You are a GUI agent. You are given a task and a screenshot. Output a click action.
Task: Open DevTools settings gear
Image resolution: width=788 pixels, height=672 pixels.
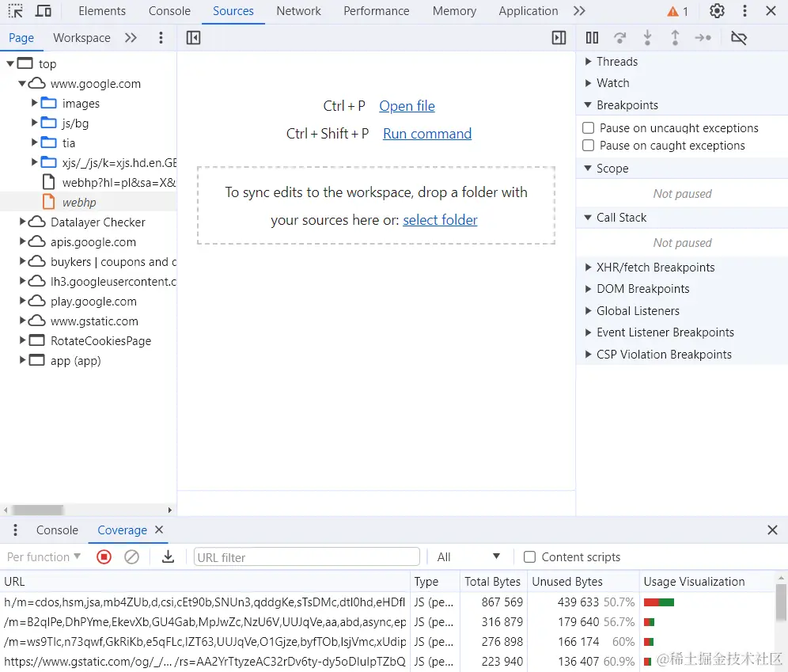(x=717, y=11)
